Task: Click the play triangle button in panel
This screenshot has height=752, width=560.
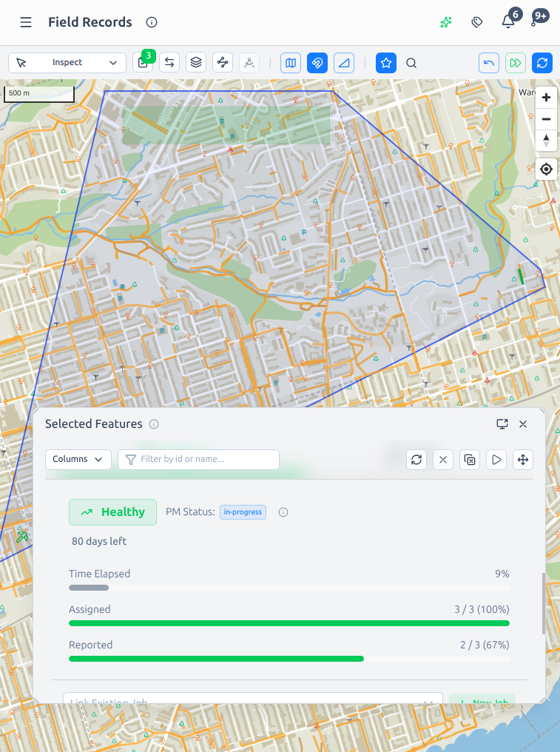Action: 496,460
